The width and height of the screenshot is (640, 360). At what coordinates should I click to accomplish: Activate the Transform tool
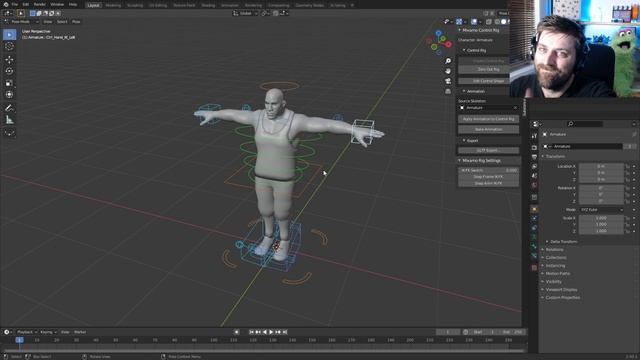[x=9, y=94]
